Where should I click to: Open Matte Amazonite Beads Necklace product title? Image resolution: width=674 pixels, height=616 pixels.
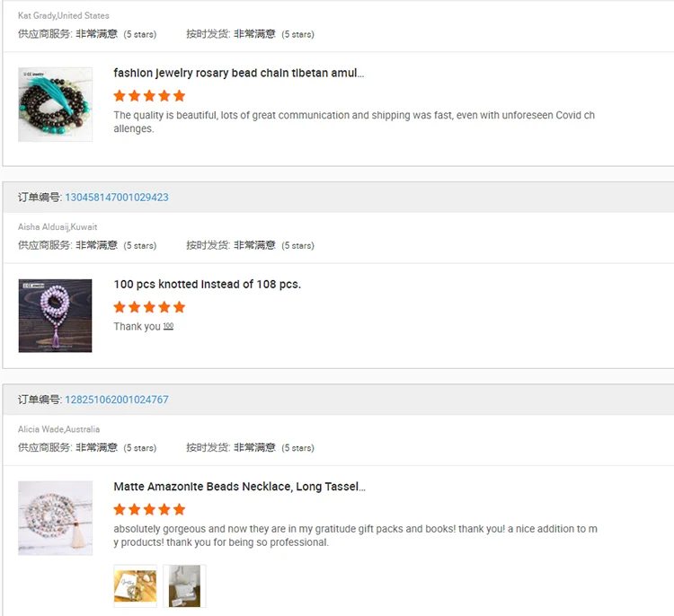(239, 487)
